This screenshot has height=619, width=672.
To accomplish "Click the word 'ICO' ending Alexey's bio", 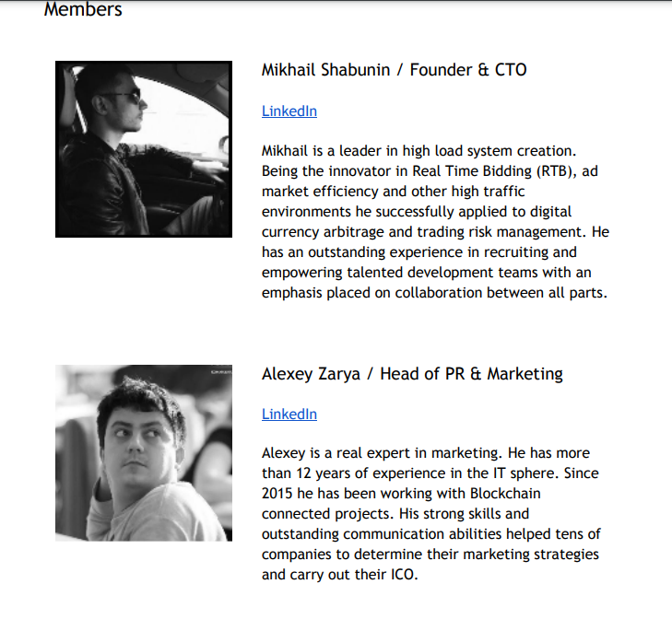I will point(402,575).
